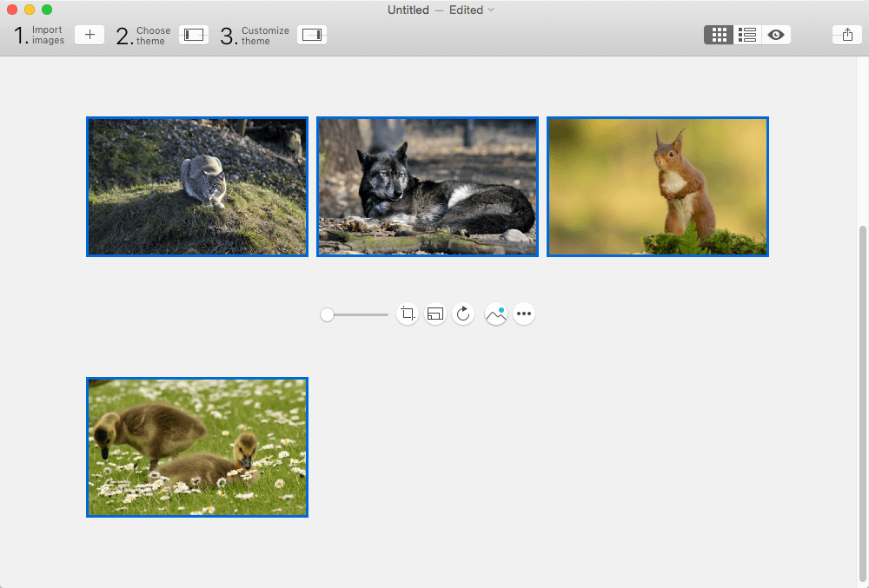Click the Share export icon
Screen dimensions: 869x588
click(846, 35)
